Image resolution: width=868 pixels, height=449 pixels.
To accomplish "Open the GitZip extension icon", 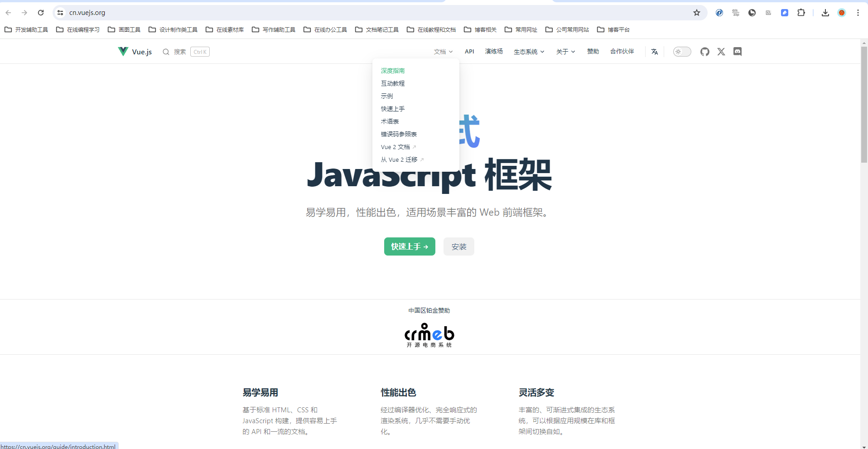I will (736, 13).
